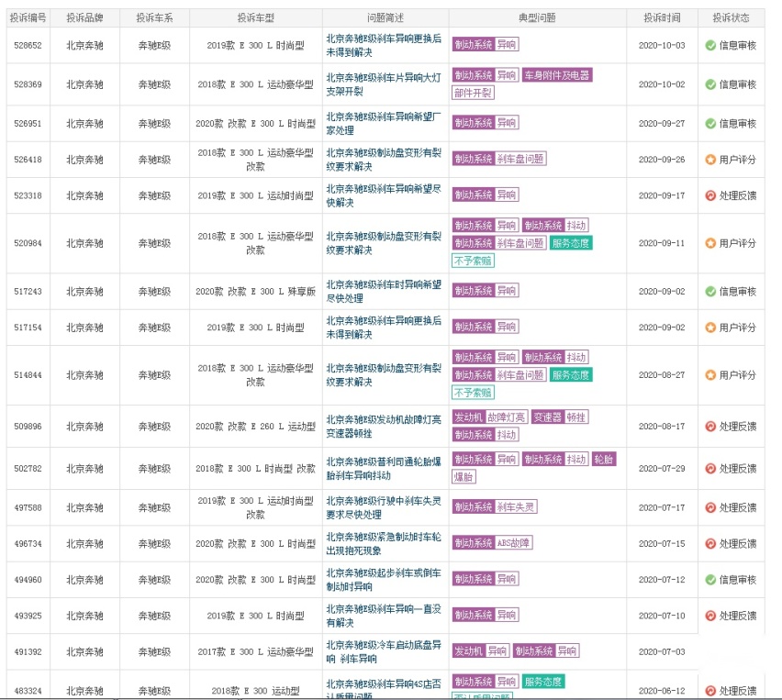Click orange status icon for complaint 514844
The height and width of the screenshot is (700, 782).
tap(710, 375)
